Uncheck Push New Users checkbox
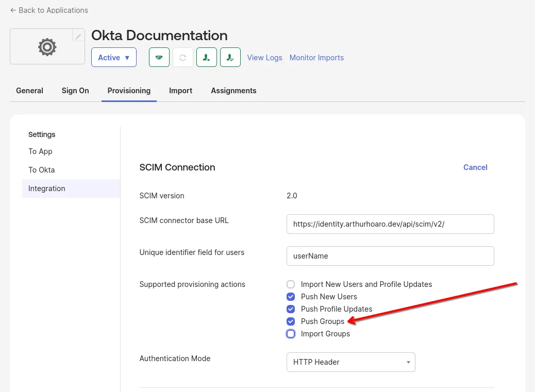Viewport: 535px width, 392px height. (291, 297)
